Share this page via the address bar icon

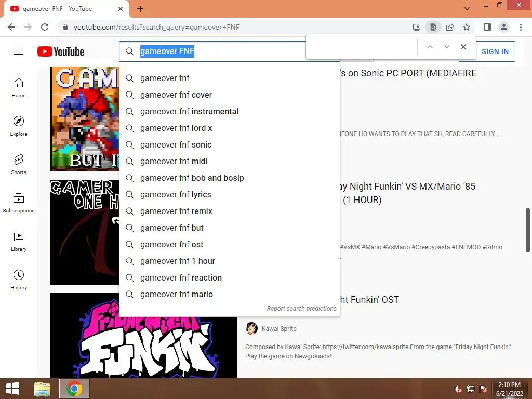(450, 27)
